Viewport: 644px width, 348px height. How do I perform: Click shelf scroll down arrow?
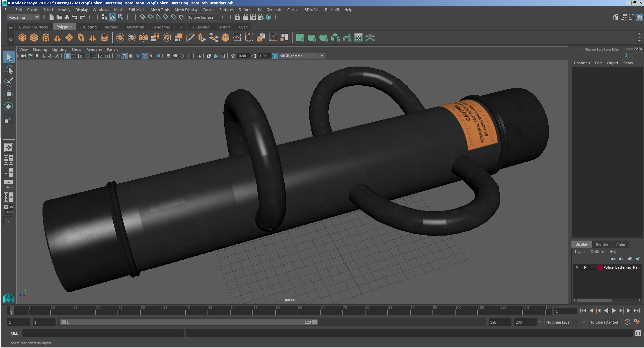pos(639,41)
